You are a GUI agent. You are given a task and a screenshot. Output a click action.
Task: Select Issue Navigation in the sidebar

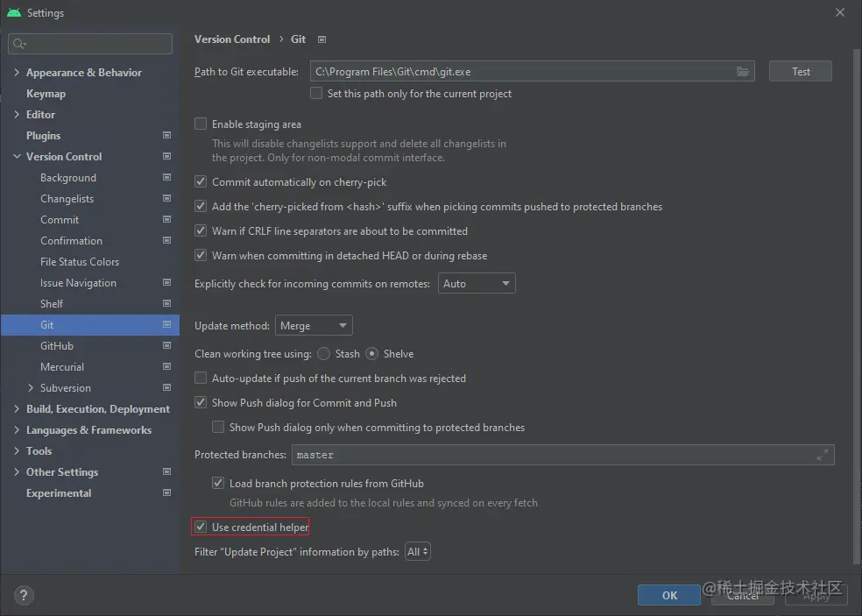coord(78,283)
